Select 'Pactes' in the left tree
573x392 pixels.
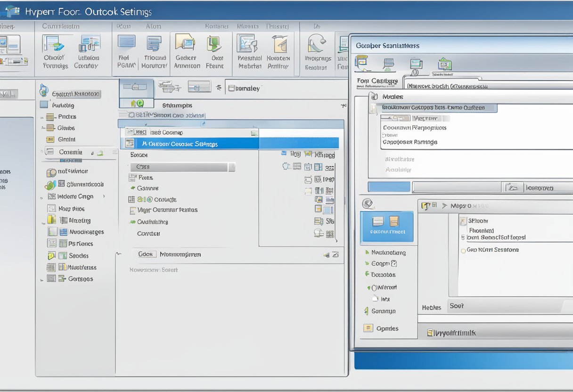click(x=67, y=116)
